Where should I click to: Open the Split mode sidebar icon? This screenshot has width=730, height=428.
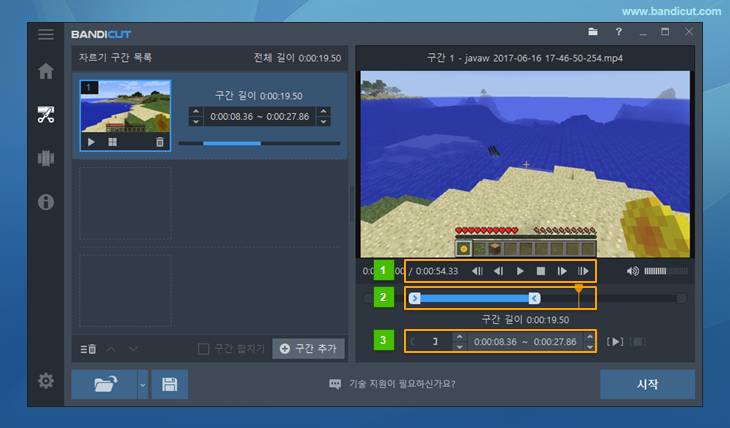click(x=46, y=158)
